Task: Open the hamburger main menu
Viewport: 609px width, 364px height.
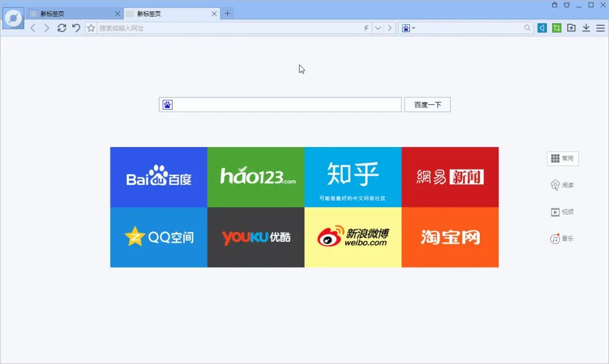Action: point(601,28)
